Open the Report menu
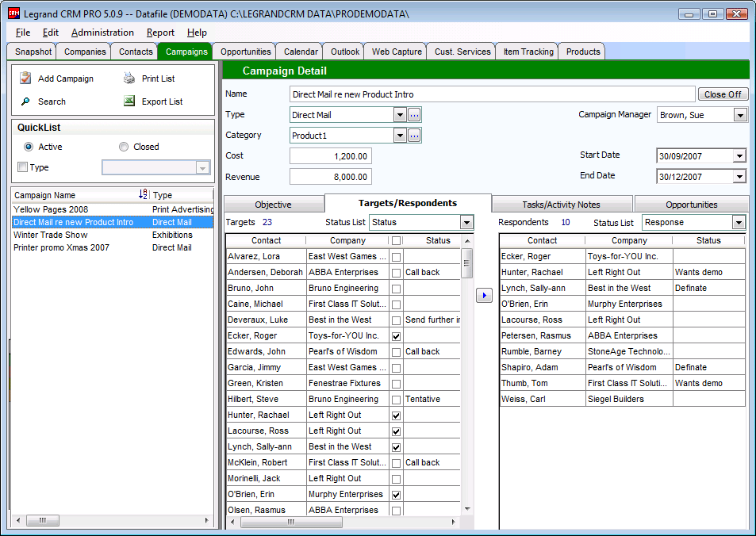Viewport: 756px width, 536px height. point(160,33)
